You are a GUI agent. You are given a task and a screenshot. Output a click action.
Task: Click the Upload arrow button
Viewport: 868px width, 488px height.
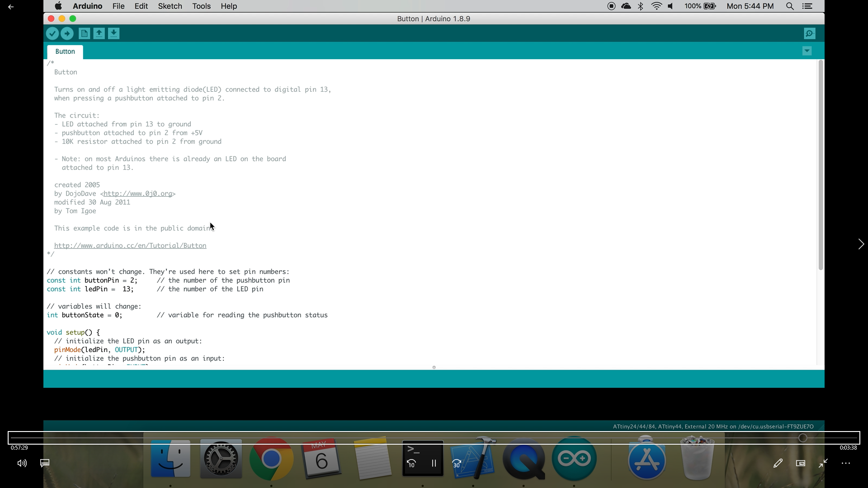pyautogui.click(x=67, y=33)
